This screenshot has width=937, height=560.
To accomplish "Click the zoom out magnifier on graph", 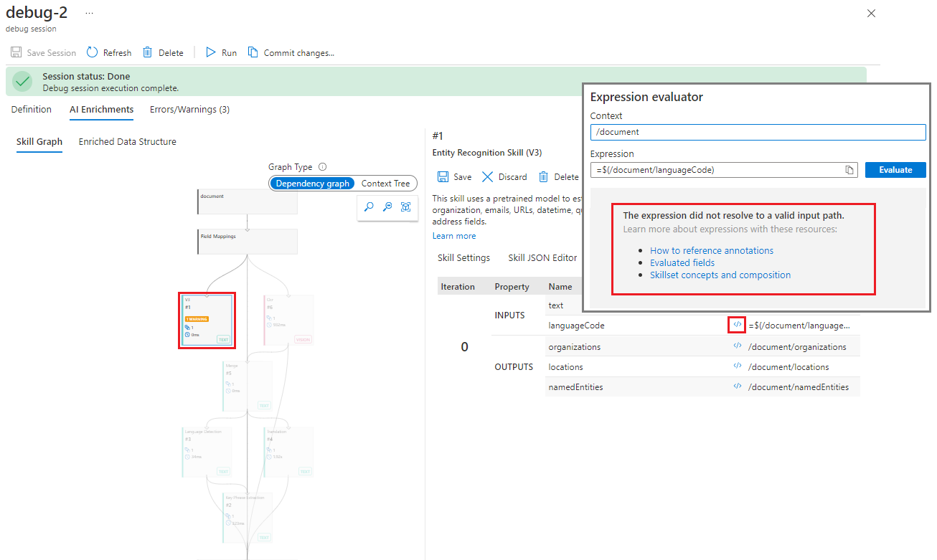I will pyautogui.click(x=387, y=207).
